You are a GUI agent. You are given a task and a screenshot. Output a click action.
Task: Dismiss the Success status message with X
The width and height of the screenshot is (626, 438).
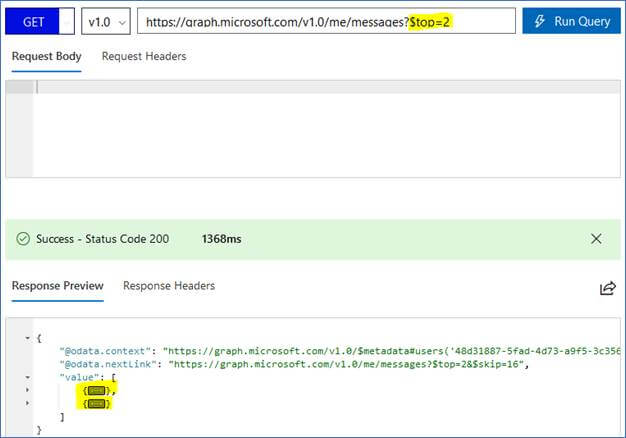596,239
